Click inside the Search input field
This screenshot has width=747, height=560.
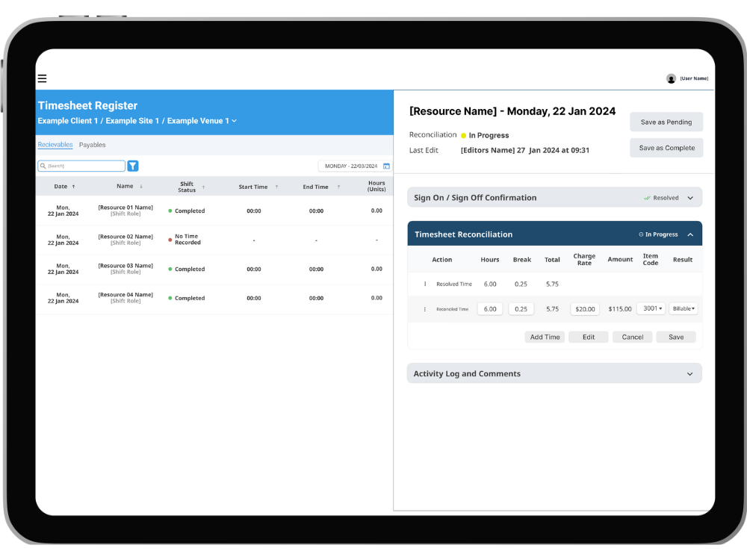click(x=82, y=165)
